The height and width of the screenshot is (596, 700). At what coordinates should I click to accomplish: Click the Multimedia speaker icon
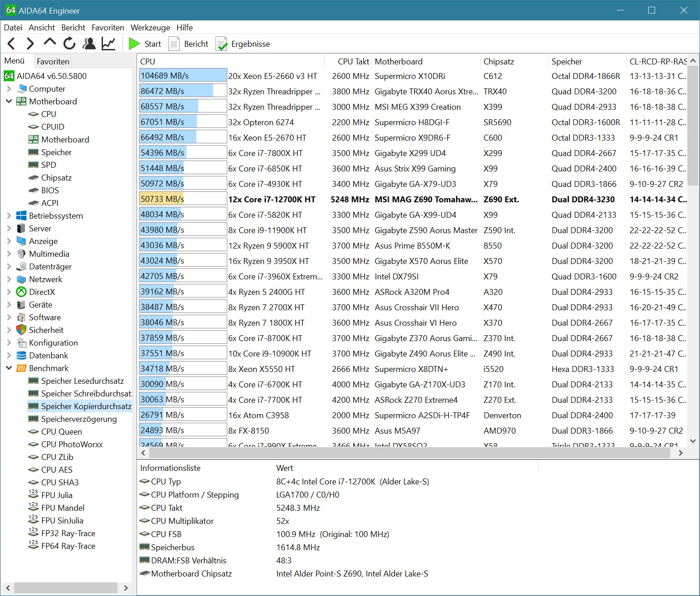(21, 254)
